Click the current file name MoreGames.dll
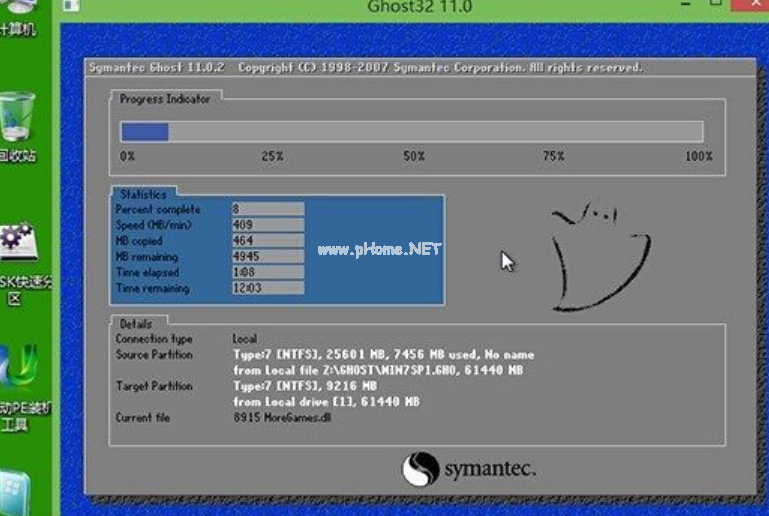This screenshot has height=516, width=769. click(x=296, y=418)
